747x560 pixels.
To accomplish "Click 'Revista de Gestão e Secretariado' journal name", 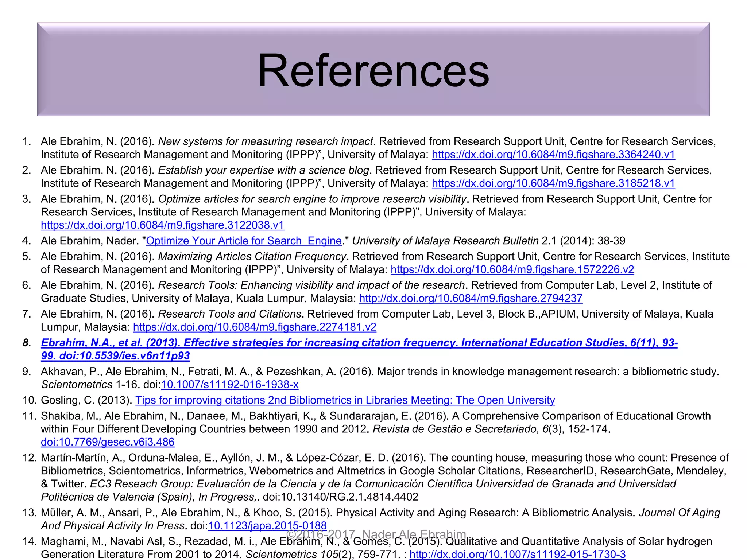I will coord(455,429).
